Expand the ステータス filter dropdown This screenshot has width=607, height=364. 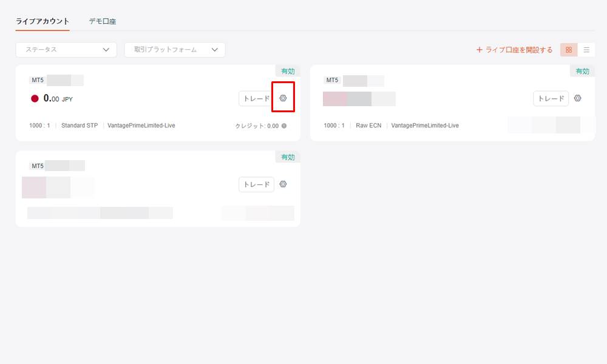click(x=66, y=50)
